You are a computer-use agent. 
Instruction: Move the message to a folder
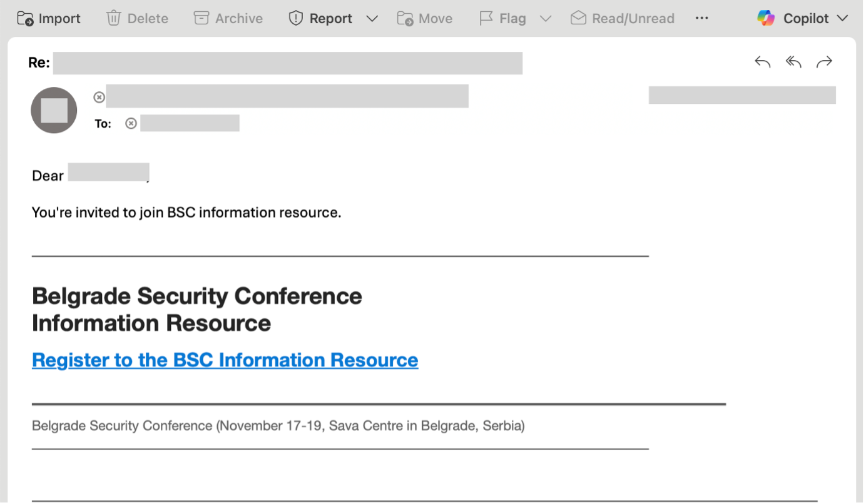tap(424, 19)
